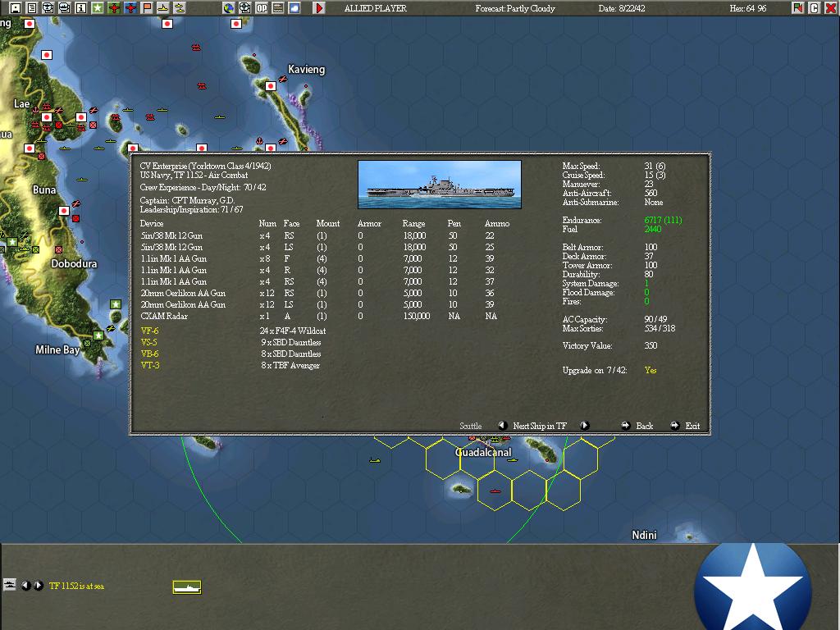The height and width of the screenshot is (630, 840).
Task: Click the CV Enterprise ship picture
Action: 440,185
